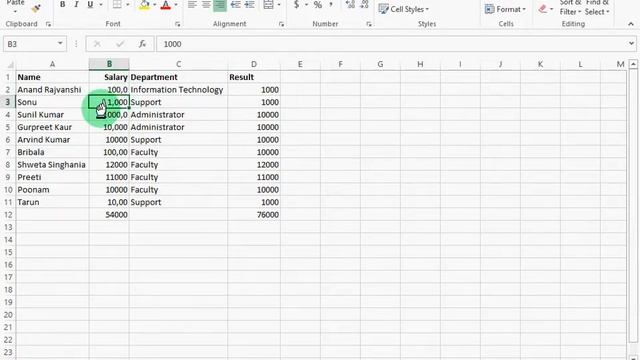Click Clear eraser icon
Viewport: 640px width, 360px height.
click(542, 9)
